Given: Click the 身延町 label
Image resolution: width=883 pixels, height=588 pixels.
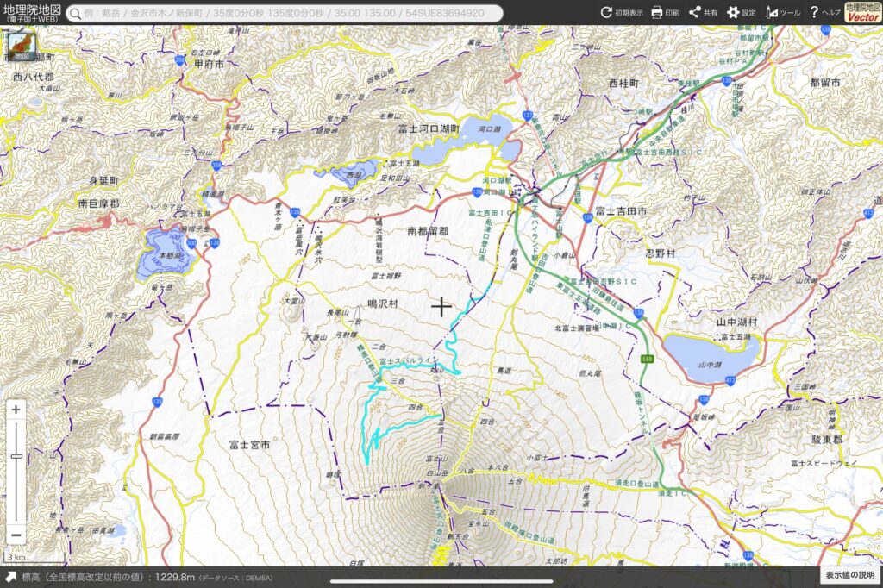Looking at the screenshot, I should [x=103, y=181].
